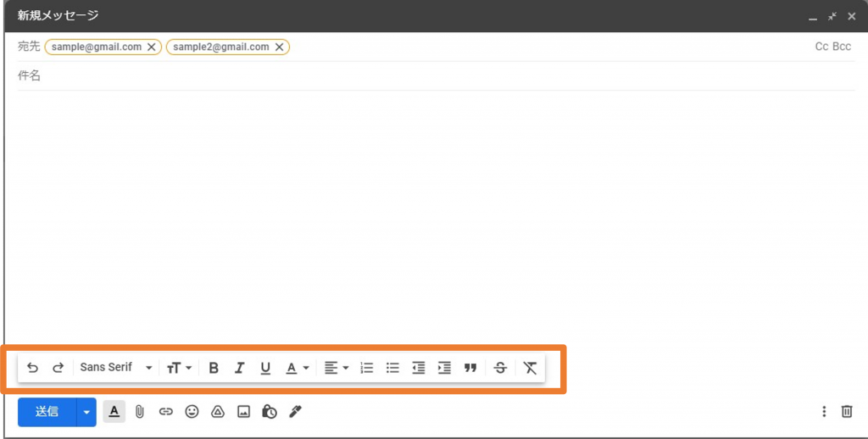The width and height of the screenshot is (868, 439).
Task: Open more options menu
Action: (824, 411)
